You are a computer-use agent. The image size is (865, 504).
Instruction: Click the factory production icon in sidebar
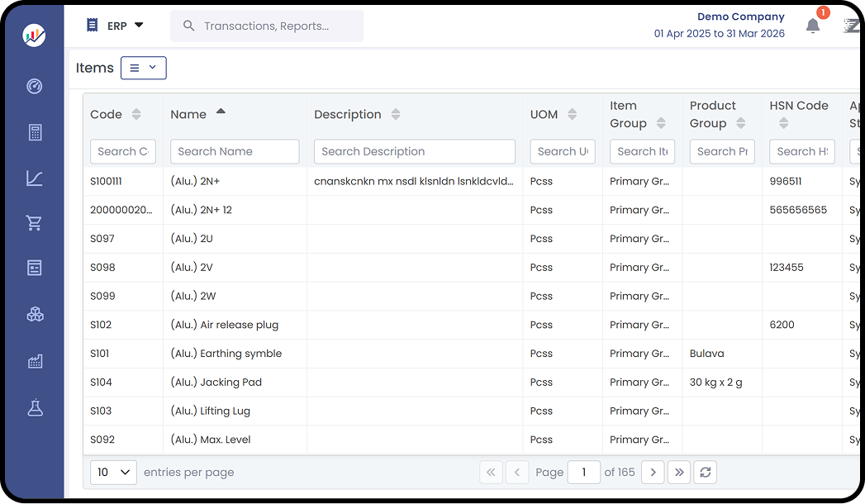35,361
